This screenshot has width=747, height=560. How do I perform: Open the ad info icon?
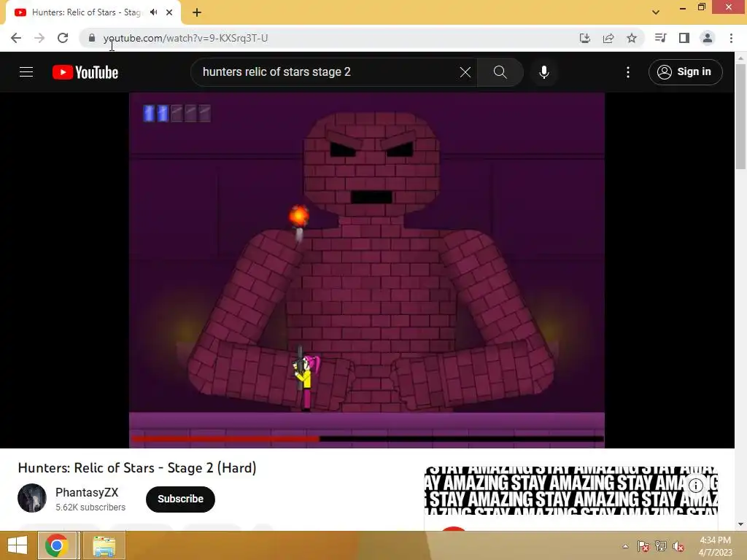695,485
